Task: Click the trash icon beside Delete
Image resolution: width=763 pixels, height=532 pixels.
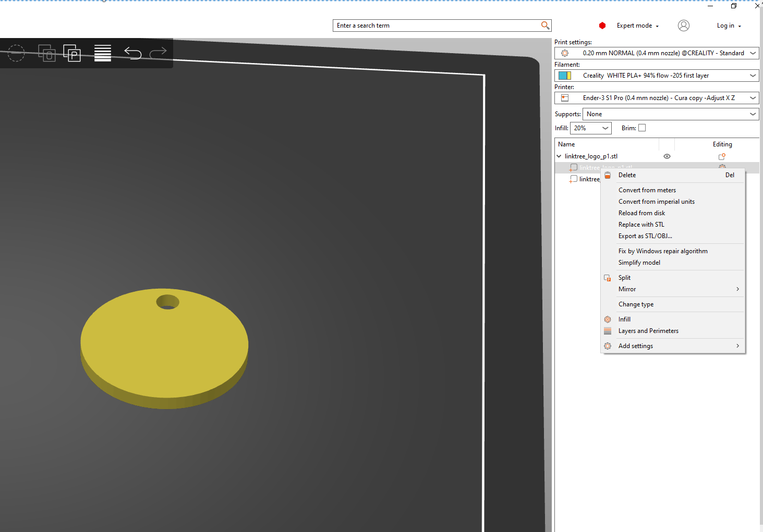Action: [608, 175]
